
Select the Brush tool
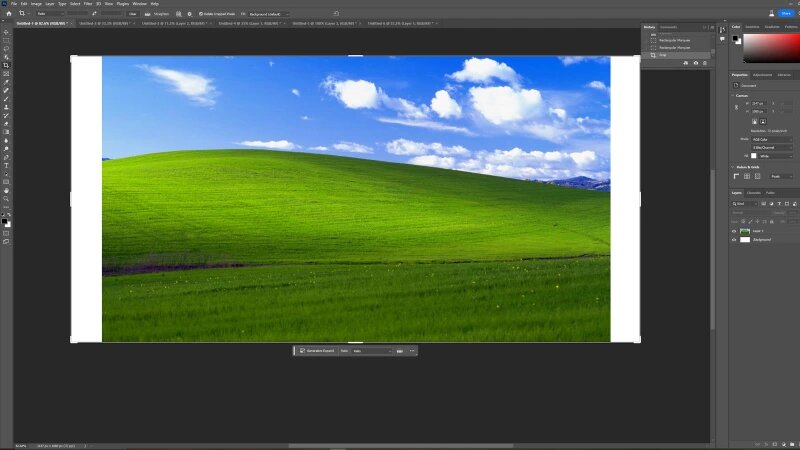6,98
